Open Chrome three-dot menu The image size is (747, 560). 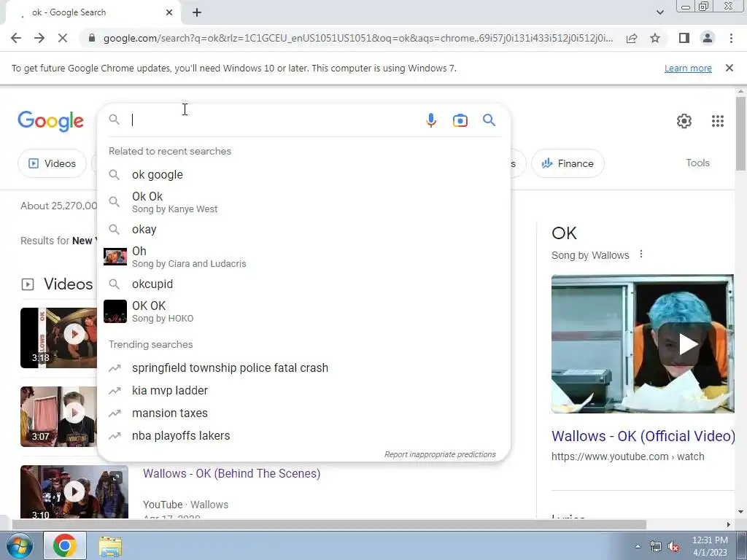tap(731, 38)
